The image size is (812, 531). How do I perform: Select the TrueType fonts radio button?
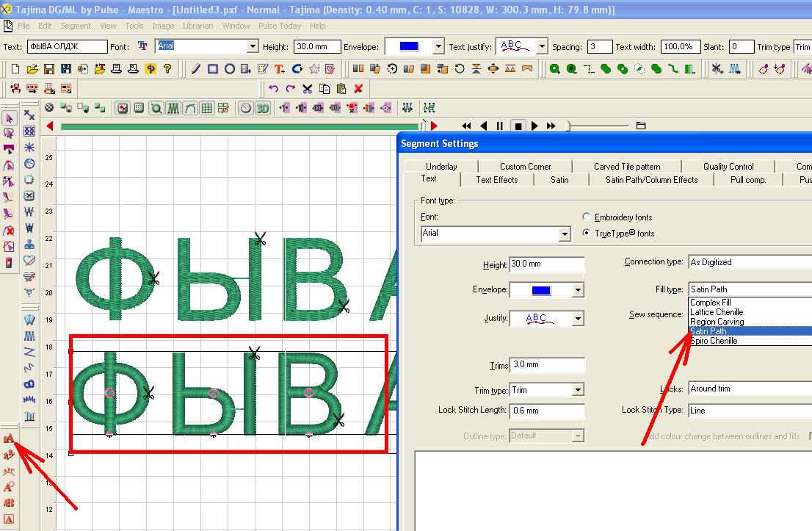click(587, 234)
